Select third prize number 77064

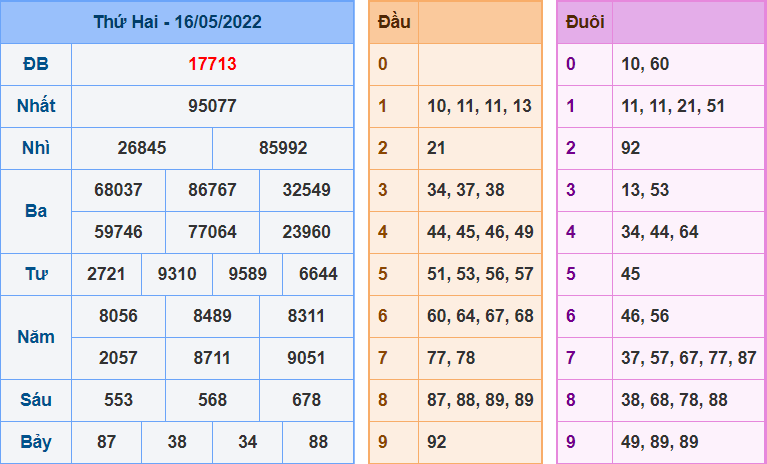coord(212,232)
